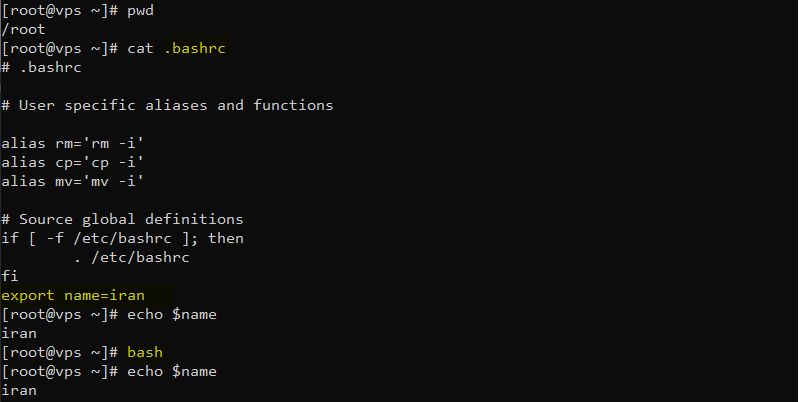Click the final 'iran' output at bottom
Screen dimensions: 800x402
(19, 391)
